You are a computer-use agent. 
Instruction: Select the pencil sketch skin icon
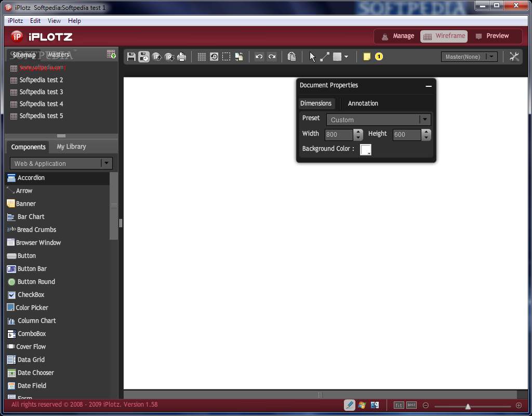tap(350, 405)
